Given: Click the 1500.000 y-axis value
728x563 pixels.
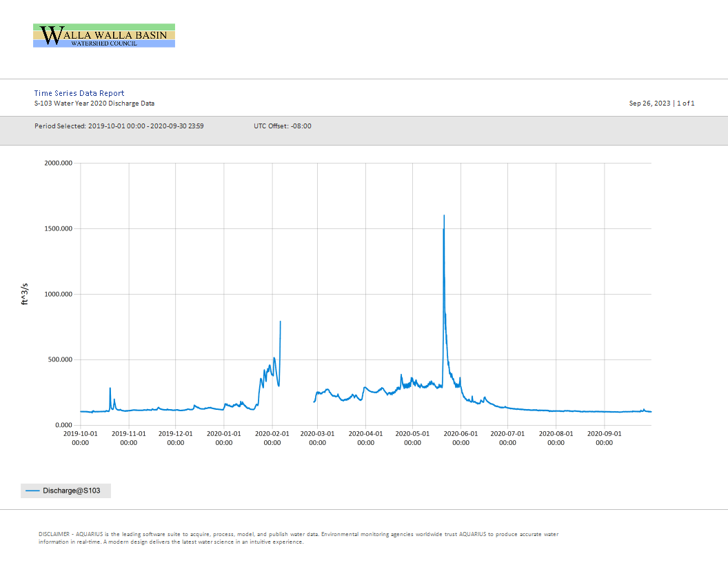Looking at the screenshot, I should coord(59,228).
